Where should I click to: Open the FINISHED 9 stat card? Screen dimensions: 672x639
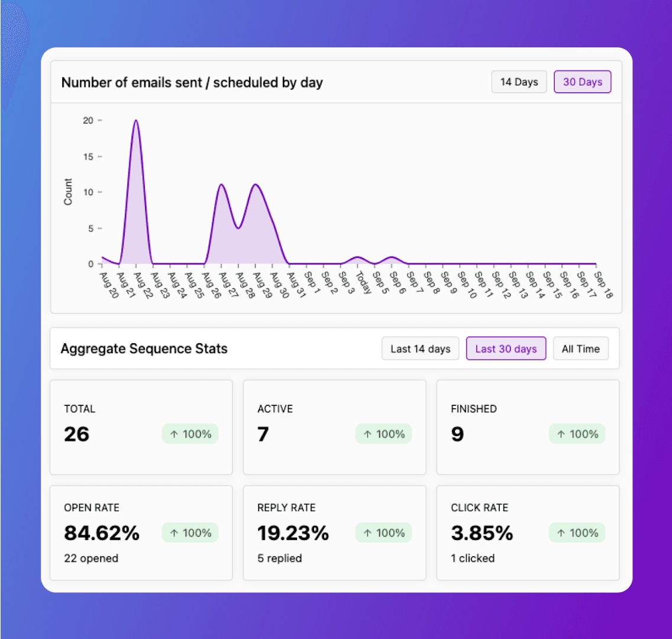click(x=528, y=427)
